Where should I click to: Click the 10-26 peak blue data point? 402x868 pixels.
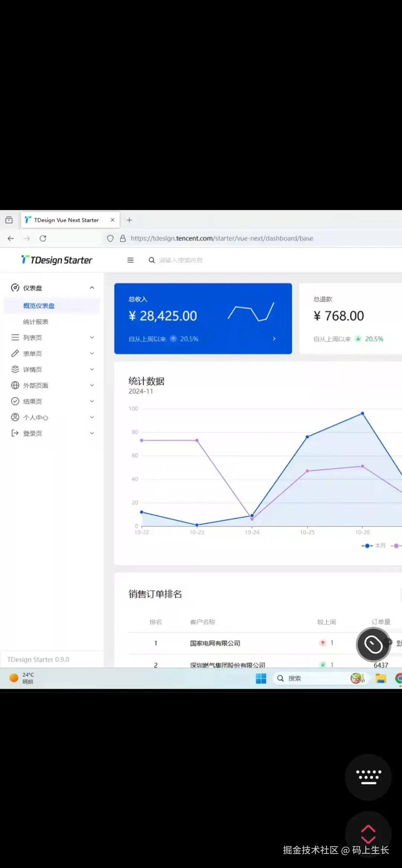coord(363,414)
